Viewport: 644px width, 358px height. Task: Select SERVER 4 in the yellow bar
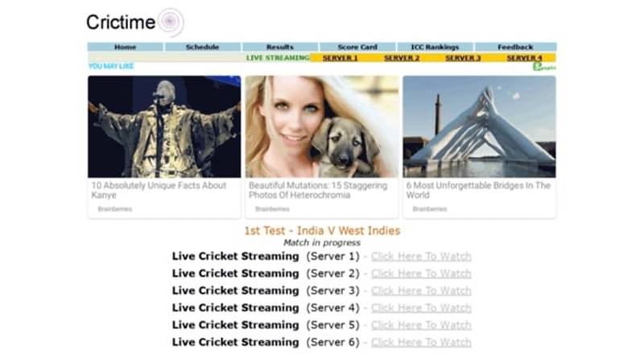coord(525,58)
